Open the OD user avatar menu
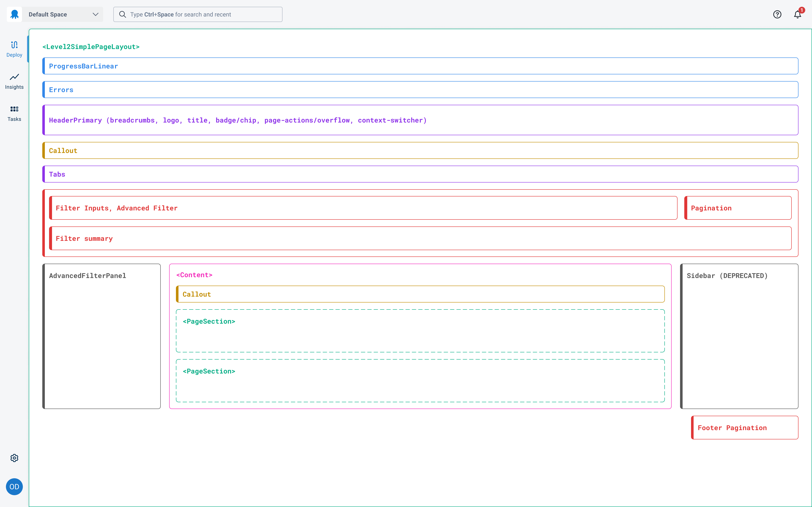The height and width of the screenshot is (507, 812). coord(14,487)
